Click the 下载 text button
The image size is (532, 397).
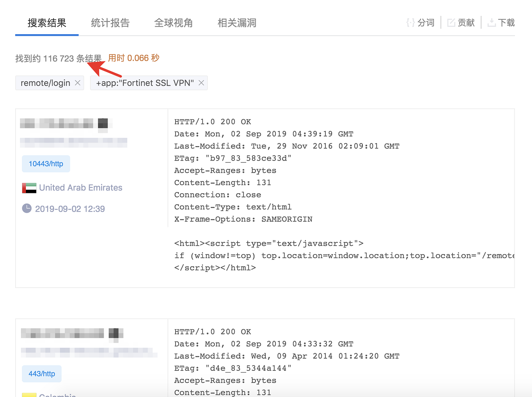click(506, 23)
